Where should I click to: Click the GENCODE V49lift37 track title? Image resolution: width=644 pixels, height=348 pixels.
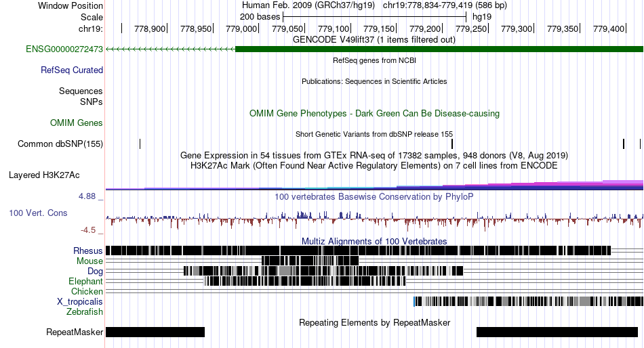374,40
